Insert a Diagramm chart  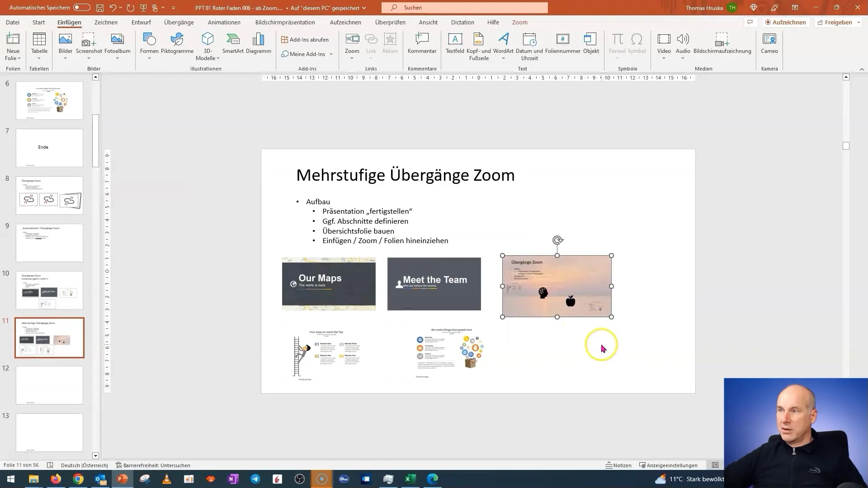click(x=259, y=43)
